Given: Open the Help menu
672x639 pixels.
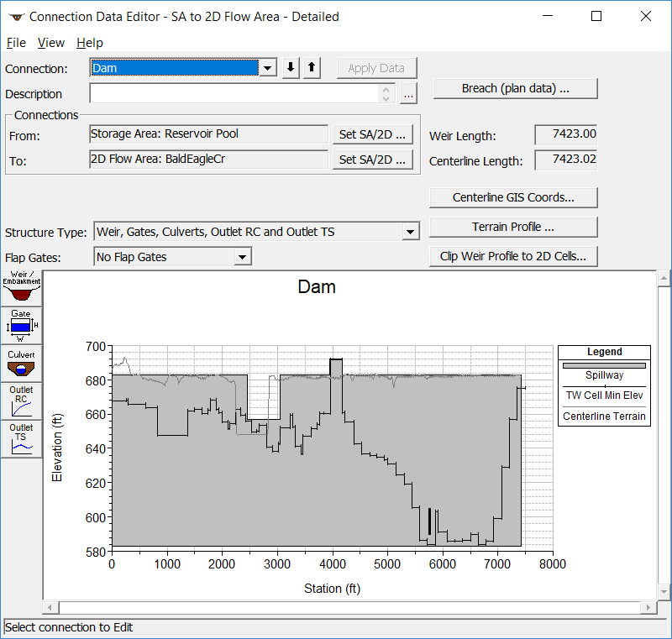Looking at the screenshot, I should click(90, 43).
